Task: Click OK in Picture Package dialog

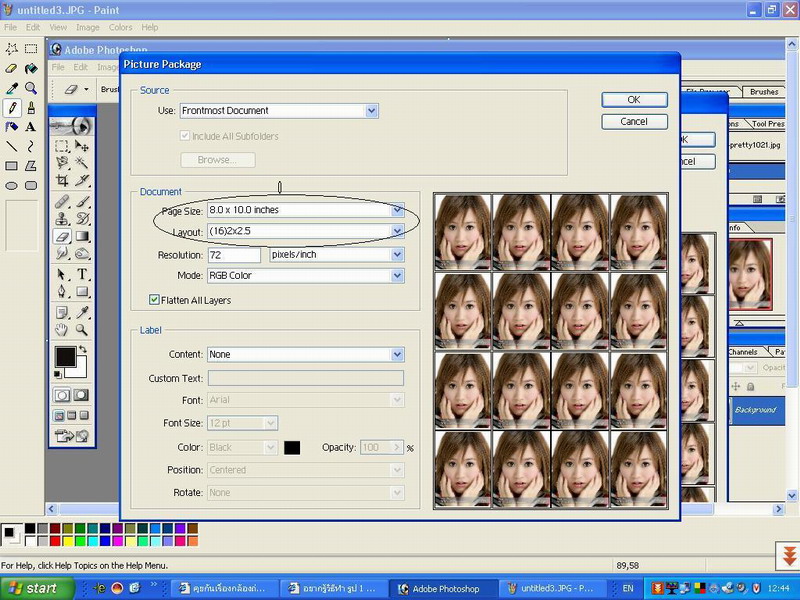Action: point(634,100)
